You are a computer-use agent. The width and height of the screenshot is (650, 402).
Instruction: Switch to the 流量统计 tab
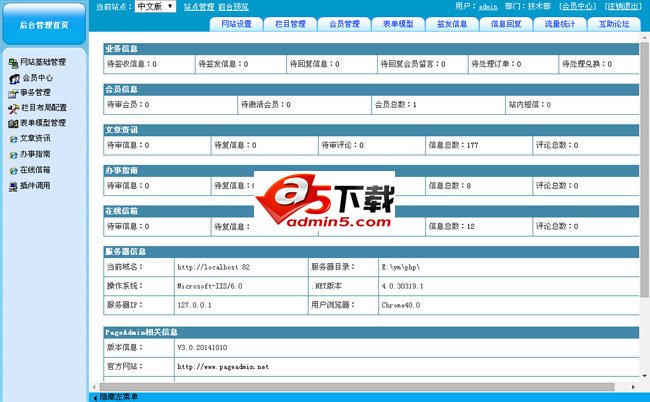(x=560, y=24)
